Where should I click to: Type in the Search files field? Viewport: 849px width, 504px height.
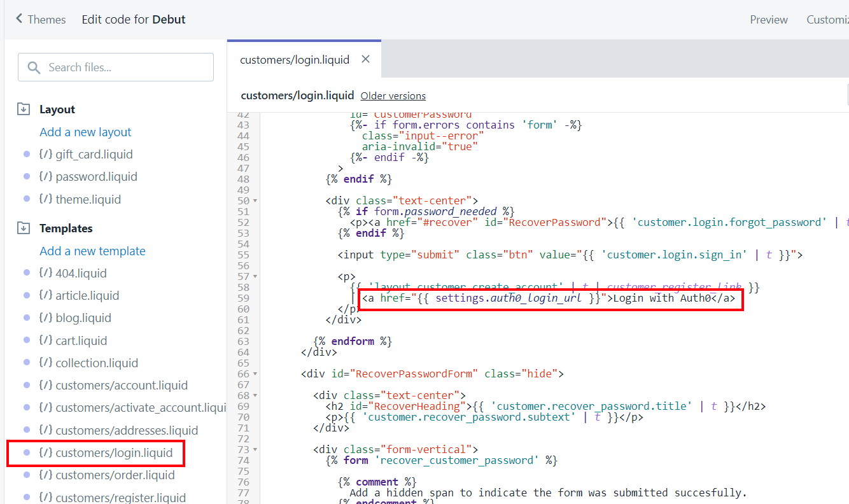click(127, 67)
